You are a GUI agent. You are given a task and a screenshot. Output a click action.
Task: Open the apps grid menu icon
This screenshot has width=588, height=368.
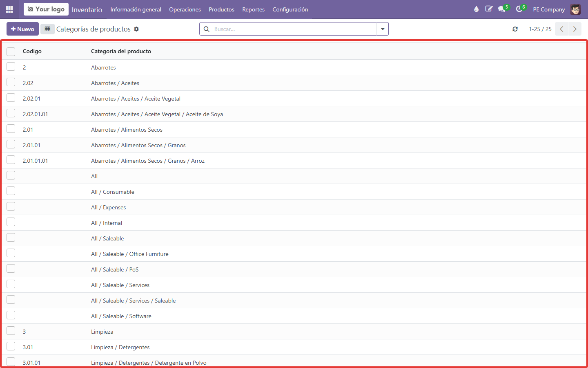coord(9,9)
